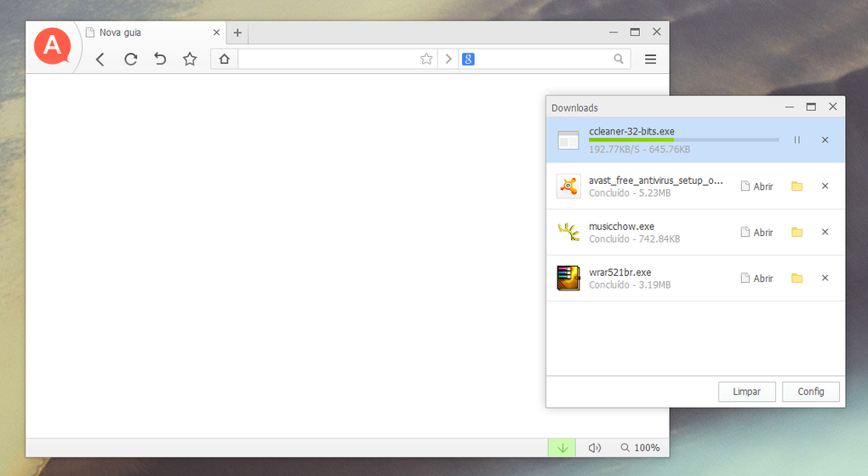Click the Concluído - 3.19MB status text
The width and height of the screenshot is (868, 476).
click(630, 284)
